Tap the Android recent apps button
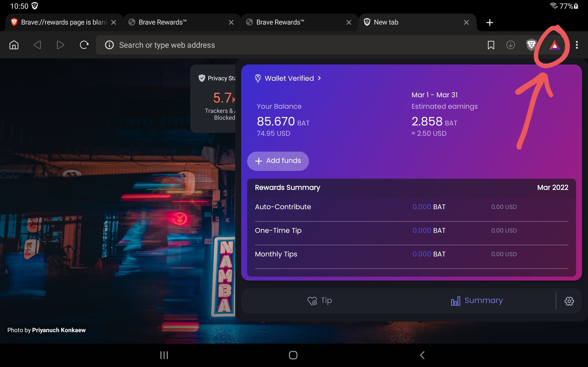Image resolution: width=588 pixels, height=367 pixels. pos(164,355)
